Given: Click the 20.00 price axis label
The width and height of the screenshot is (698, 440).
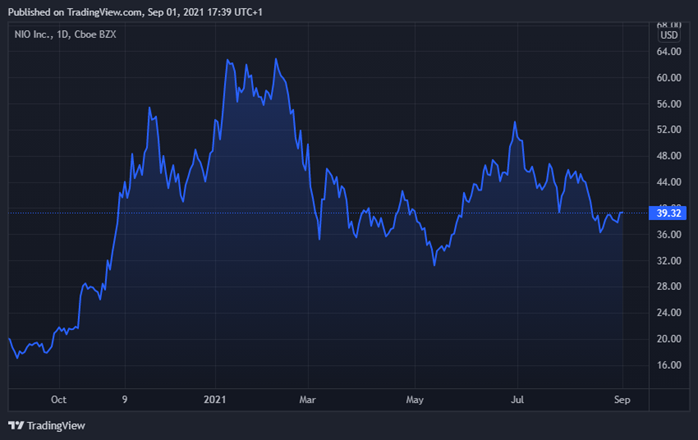Looking at the screenshot, I should point(667,339).
